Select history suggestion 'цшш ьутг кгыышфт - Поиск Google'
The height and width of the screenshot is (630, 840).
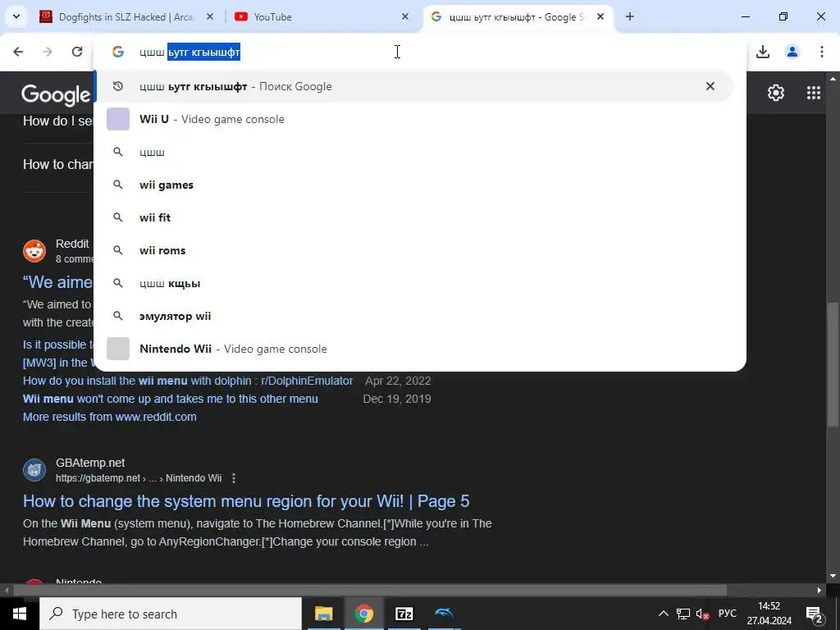pos(413,86)
